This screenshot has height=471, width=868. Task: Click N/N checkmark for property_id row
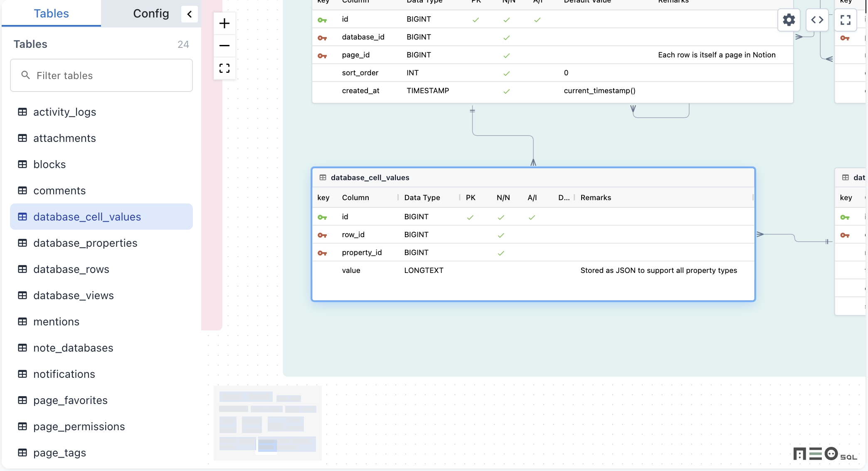click(501, 253)
